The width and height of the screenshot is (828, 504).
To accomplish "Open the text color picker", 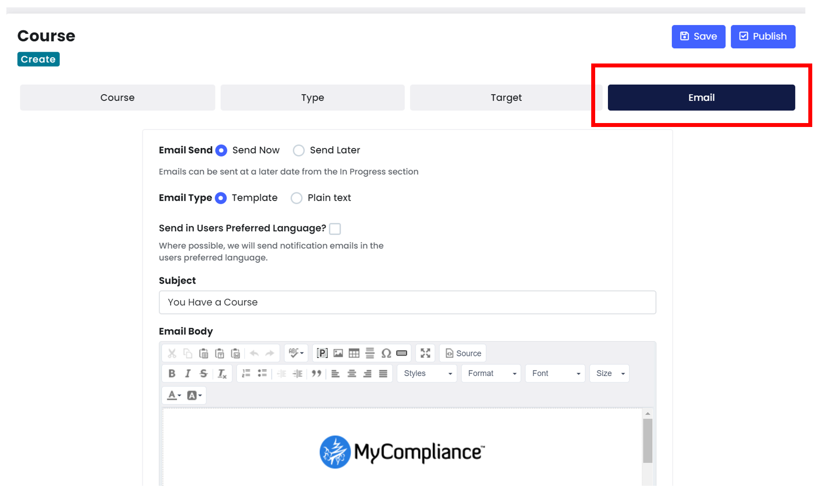I will pyautogui.click(x=174, y=395).
